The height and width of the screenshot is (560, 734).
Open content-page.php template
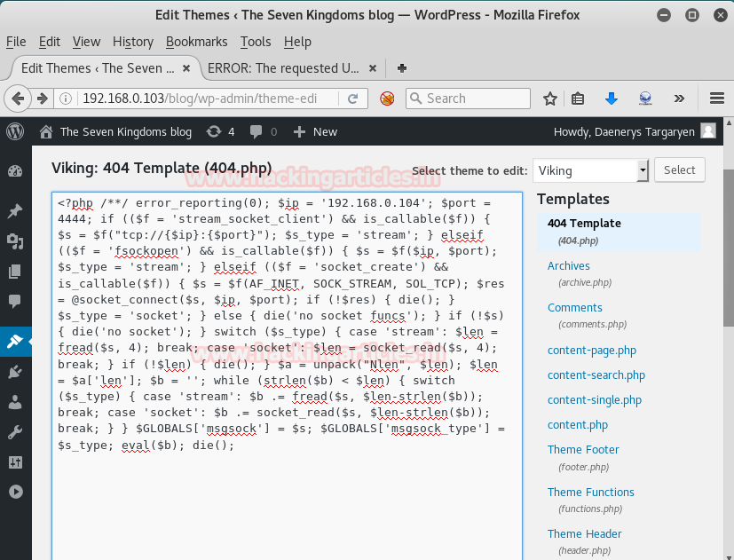tap(592, 351)
